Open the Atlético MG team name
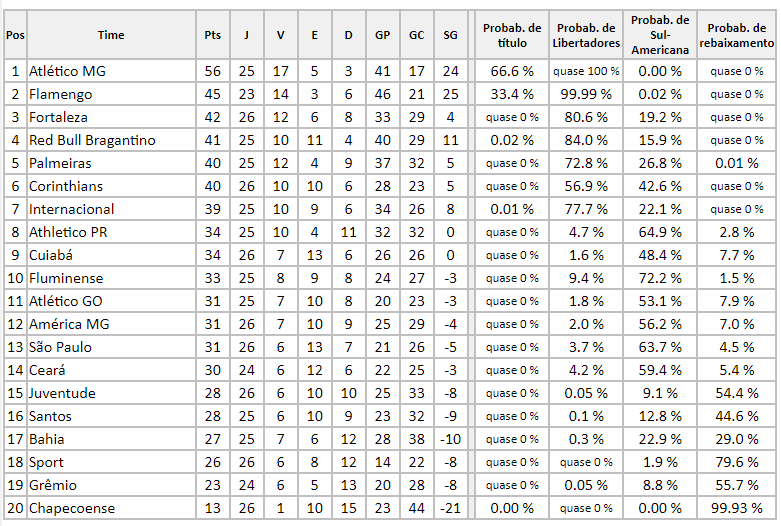781x526 pixels. [x=67, y=72]
